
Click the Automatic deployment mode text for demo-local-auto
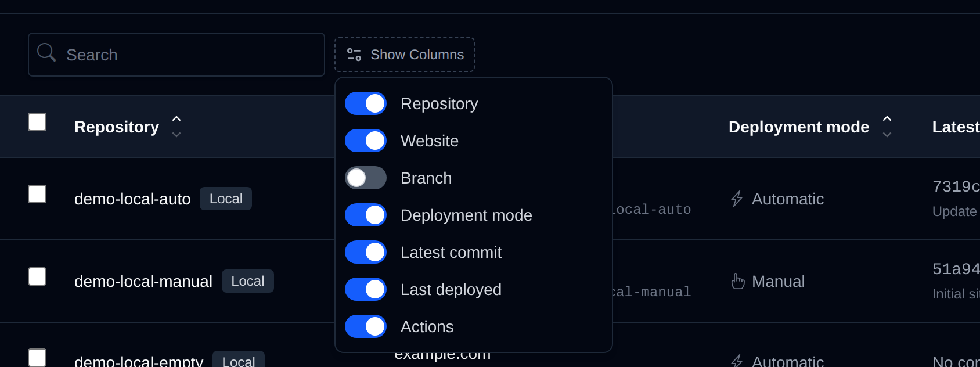click(x=788, y=199)
